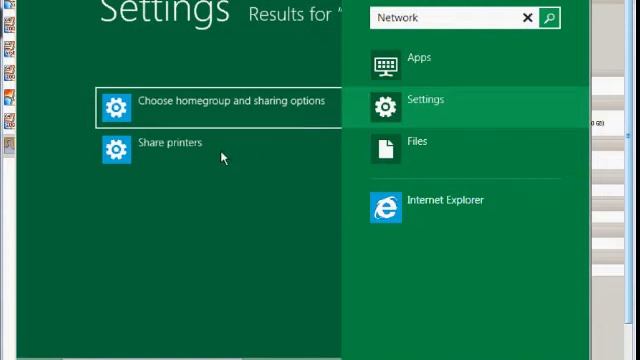Screen dimensions: 640x360
Task: Click the gear icon beside Share printers
Action: pos(117,150)
